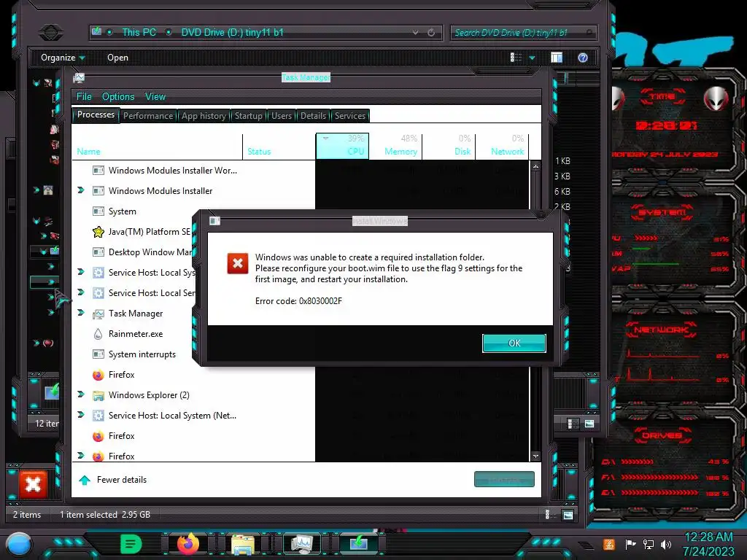Screen dimensions: 747x560
Task: Switch to the Services tab
Action: [349, 116]
